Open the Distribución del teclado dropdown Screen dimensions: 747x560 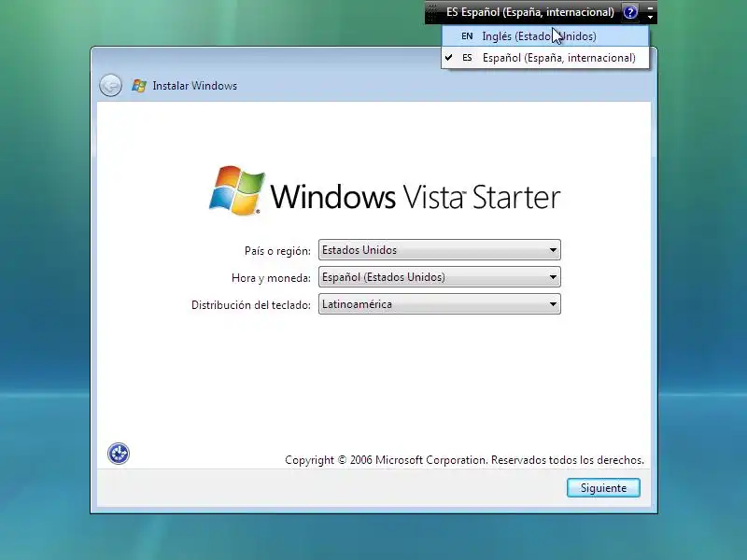[x=439, y=304]
